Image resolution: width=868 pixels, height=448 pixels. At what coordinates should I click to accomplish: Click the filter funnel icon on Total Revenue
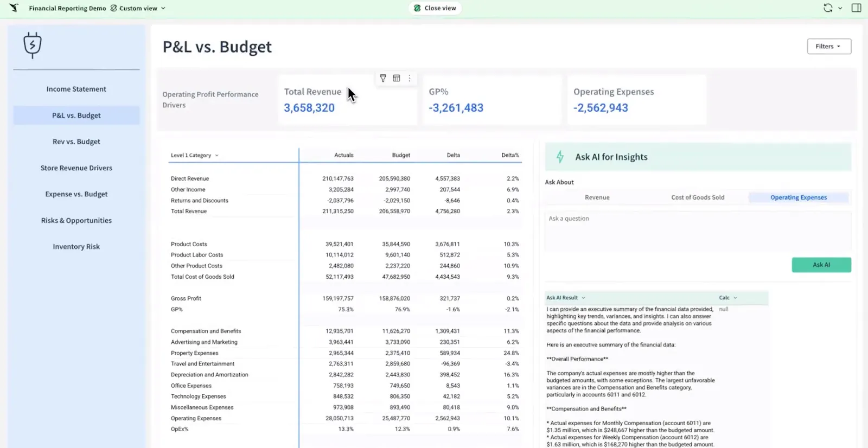[x=383, y=78]
